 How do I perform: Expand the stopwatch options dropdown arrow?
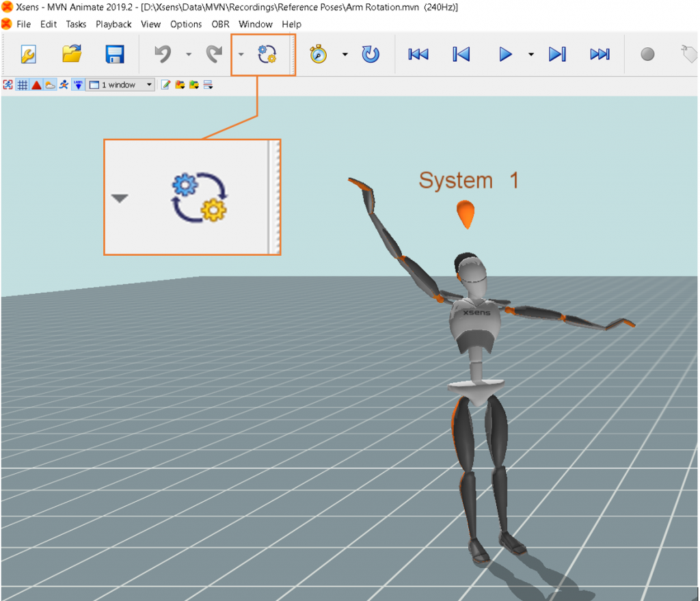[x=345, y=55]
